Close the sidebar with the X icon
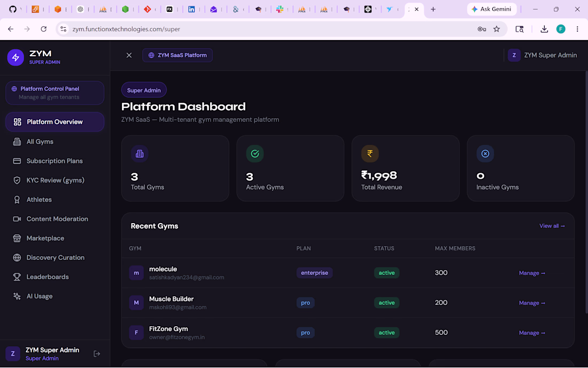 pyautogui.click(x=129, y=55)
